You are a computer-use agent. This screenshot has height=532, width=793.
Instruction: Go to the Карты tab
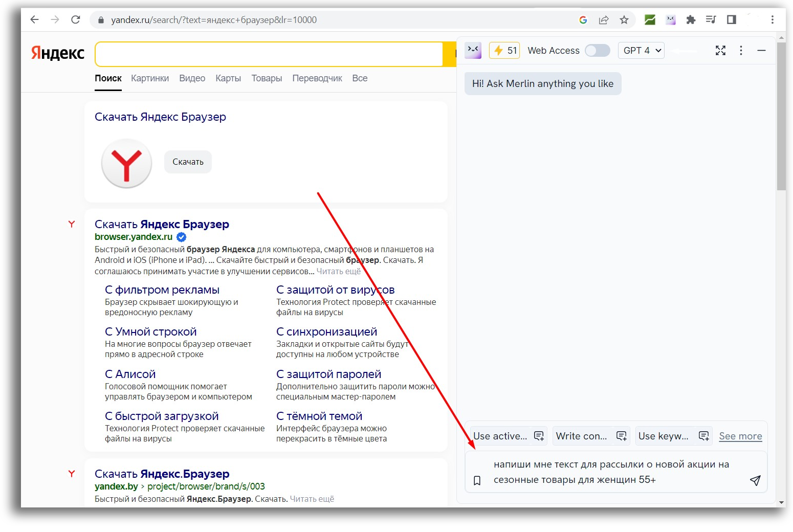pyautogui.click(x=228, y=78)
